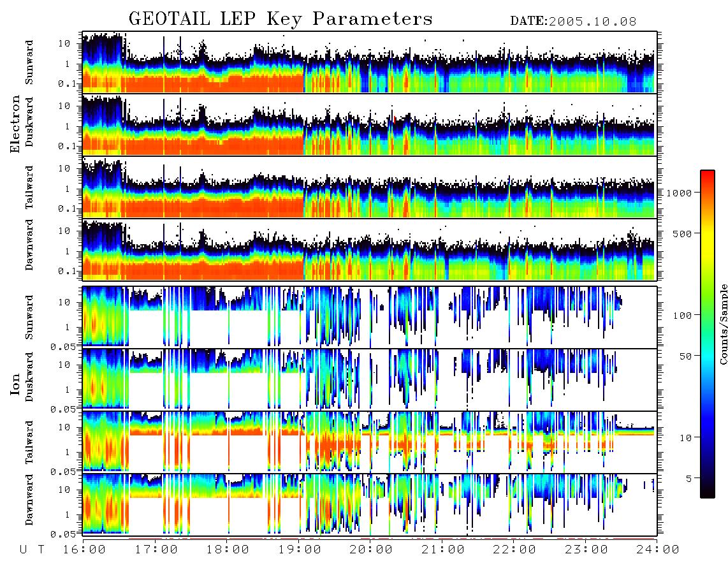Click the 22:00 time tick label
Viewport: 728px width, 561px height.
pos(515,550)
